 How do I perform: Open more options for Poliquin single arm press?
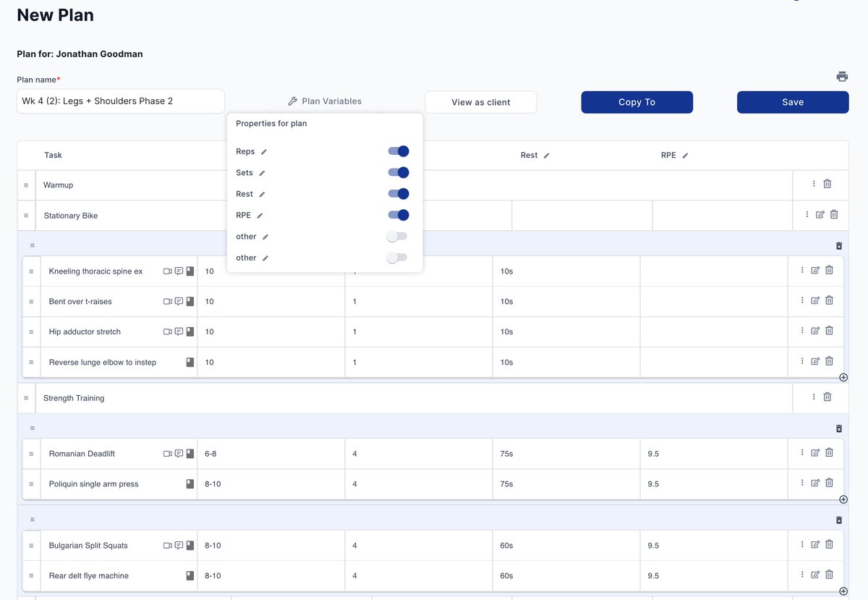(x=802, y=483)
